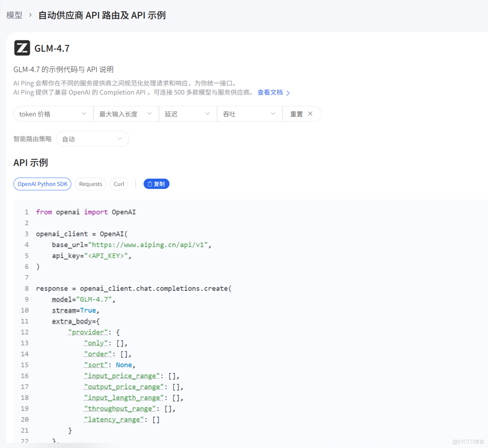Image resolution: width=488 pixels, height=448 pixels.
Task: Open the 最大输入长度 filter dropdown
Action: (x=126, y=113)
